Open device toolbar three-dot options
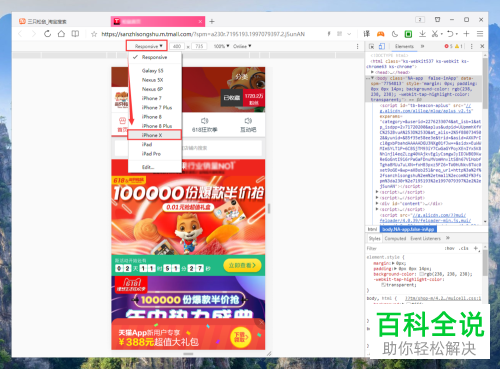 (358, 46)
